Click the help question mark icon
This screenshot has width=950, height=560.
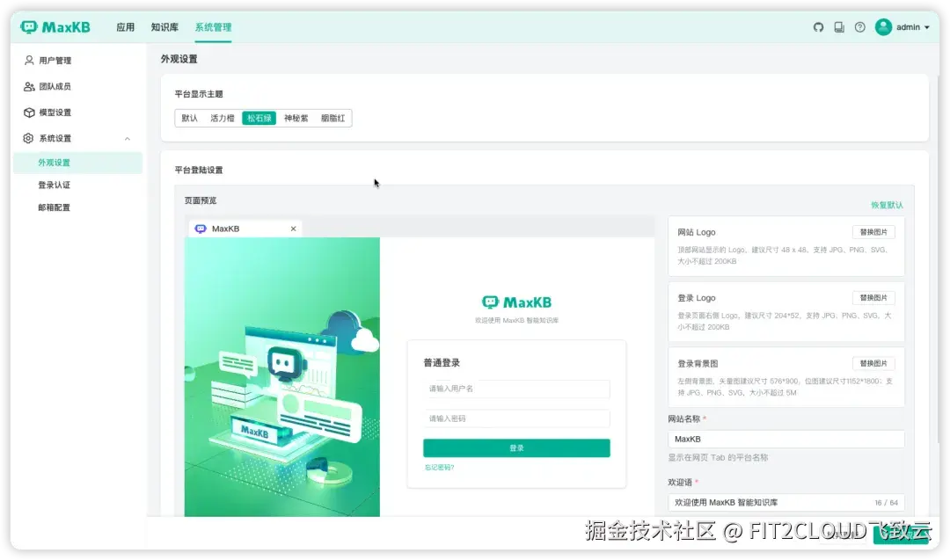click(x=859, y=27)
